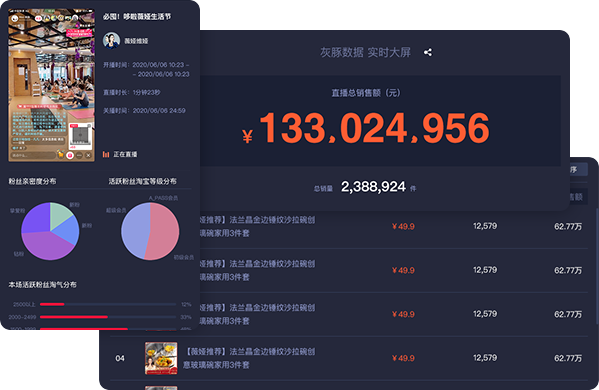Open the streamer's round avatar
This screenshot has width=599, height=390.
pos(112,40)
